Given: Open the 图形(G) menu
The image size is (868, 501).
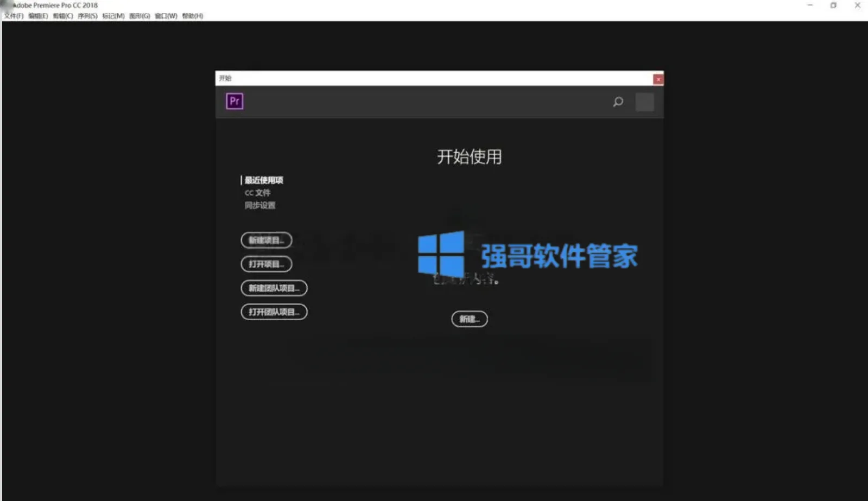Looking at the screenshot, I should pyautogui.click(x=140, y=16).
